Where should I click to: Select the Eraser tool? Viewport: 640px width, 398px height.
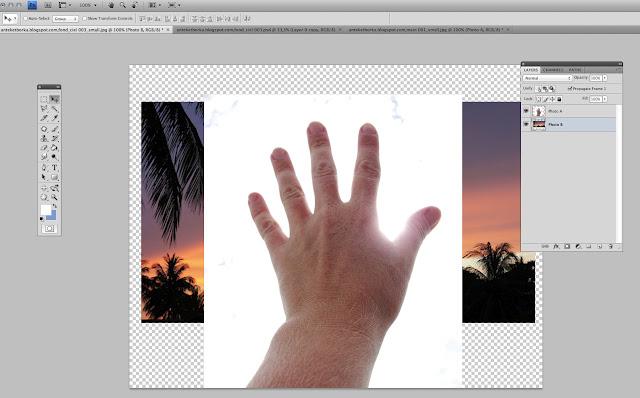point(44,147)
